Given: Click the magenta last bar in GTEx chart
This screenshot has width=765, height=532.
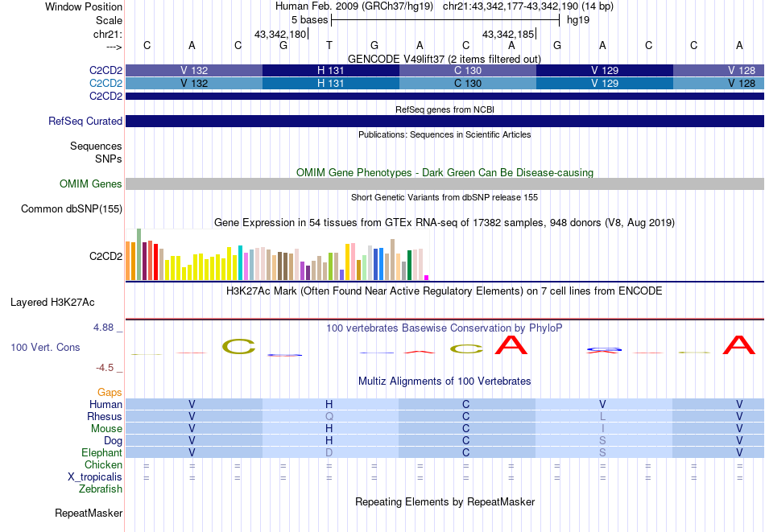Looking at the screenshot, I should (x=427, y=278).
